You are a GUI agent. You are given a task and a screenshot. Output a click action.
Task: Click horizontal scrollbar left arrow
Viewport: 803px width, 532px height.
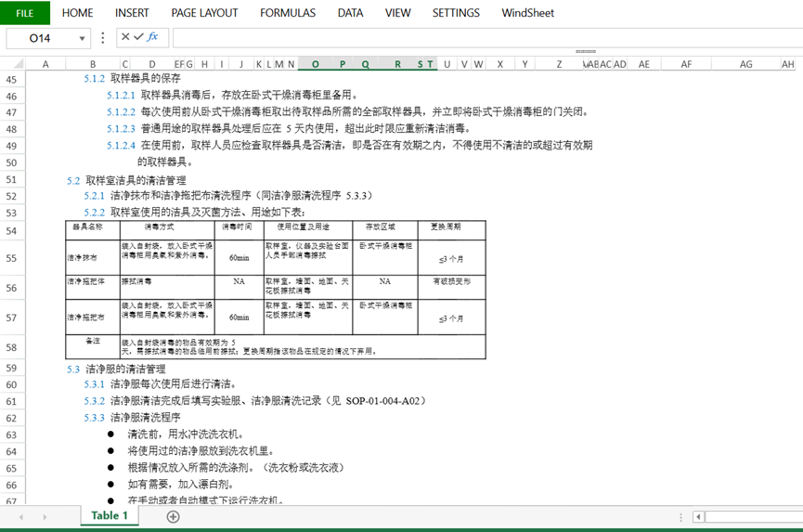point(698,516)
